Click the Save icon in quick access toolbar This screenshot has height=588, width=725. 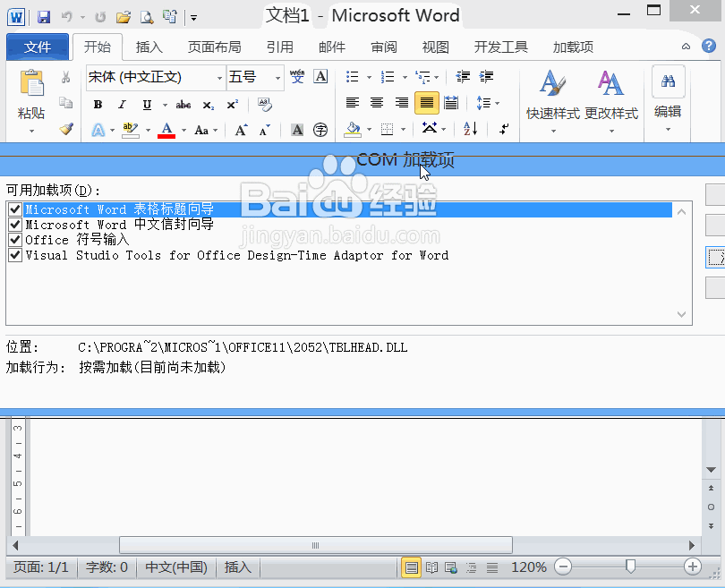pyautogui.click(x=44, y=18)
